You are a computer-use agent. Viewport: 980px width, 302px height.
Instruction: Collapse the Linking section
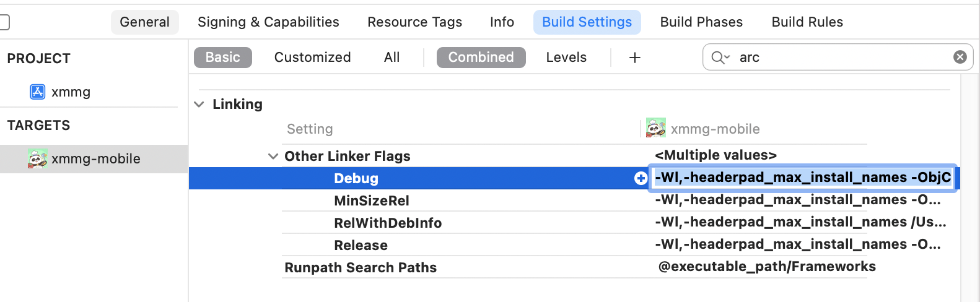(199, 105)
